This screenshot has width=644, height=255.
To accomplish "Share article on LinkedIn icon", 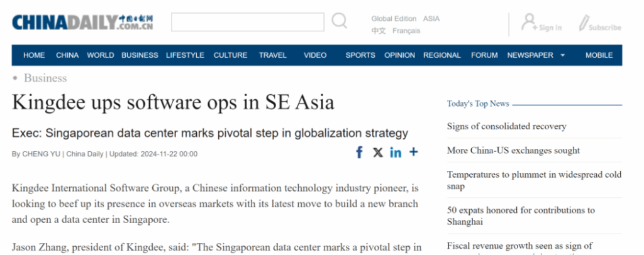I will 396,152.
